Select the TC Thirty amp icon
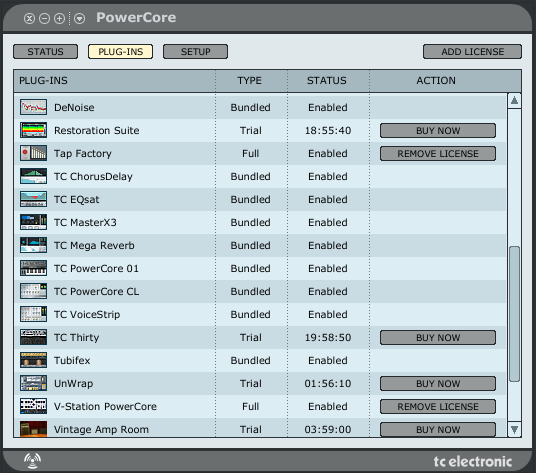The width and height of the screenshot is (536, 473). point(33,337)
